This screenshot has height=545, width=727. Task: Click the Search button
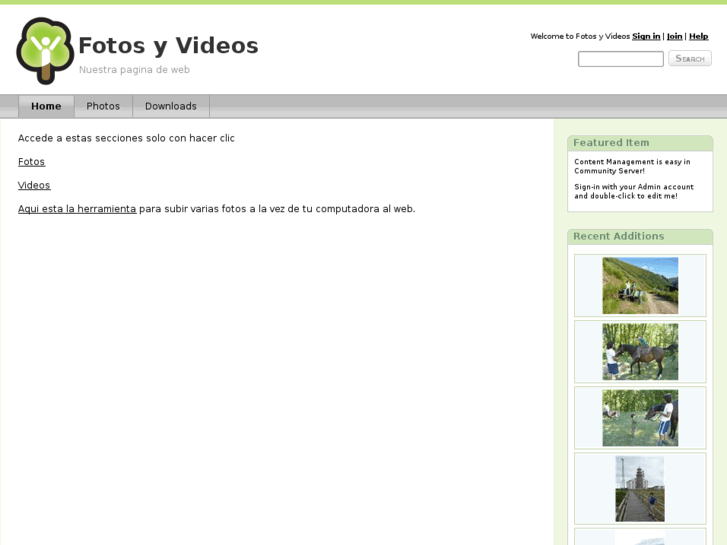689,58
